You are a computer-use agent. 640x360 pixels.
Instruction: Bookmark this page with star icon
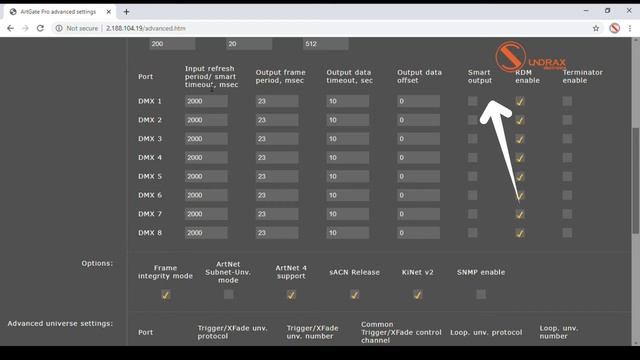[x=596, y=28]
